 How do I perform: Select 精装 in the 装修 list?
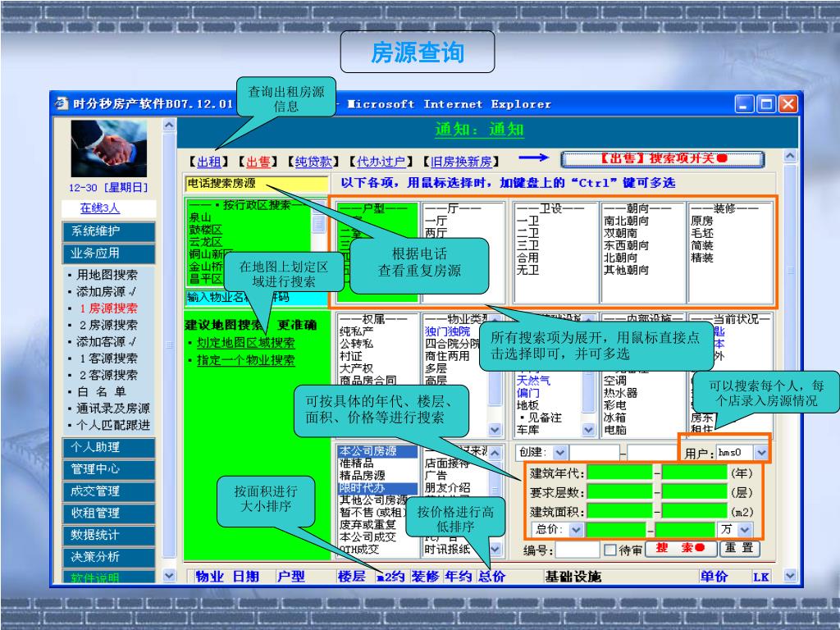click(x=702, y=258)
